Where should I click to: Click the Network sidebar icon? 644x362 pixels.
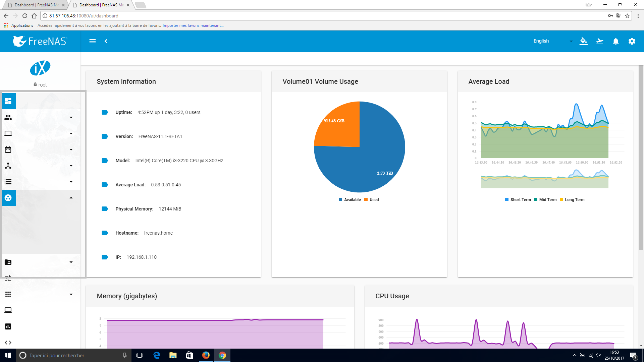click(8, 166)
